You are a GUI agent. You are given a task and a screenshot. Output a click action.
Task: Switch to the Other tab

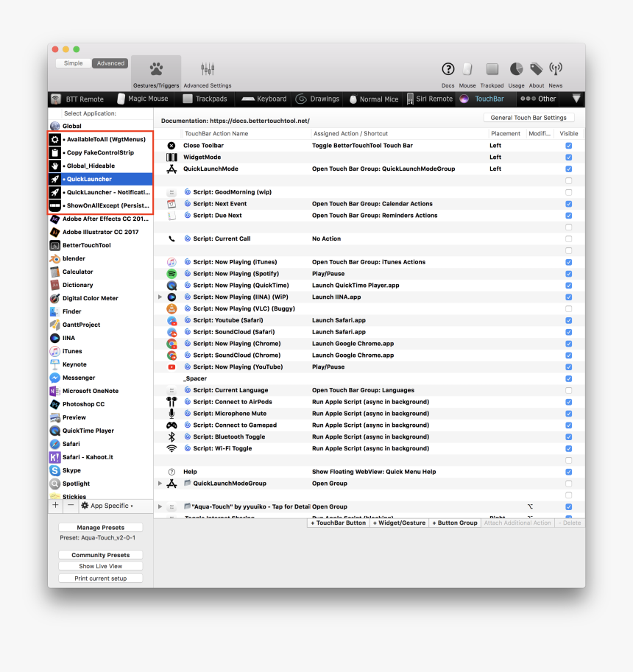538,99
